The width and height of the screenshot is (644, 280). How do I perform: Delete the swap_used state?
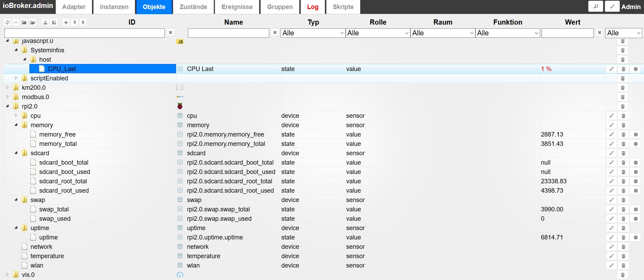623,219
